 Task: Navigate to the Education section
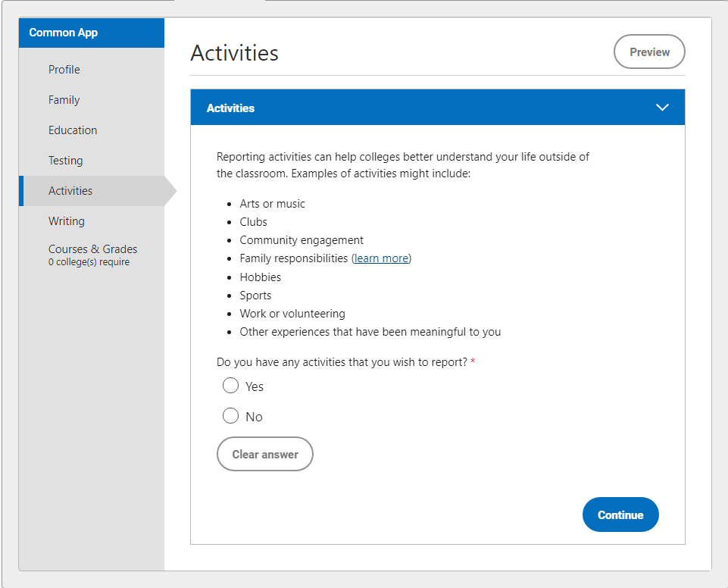[73, 130]
